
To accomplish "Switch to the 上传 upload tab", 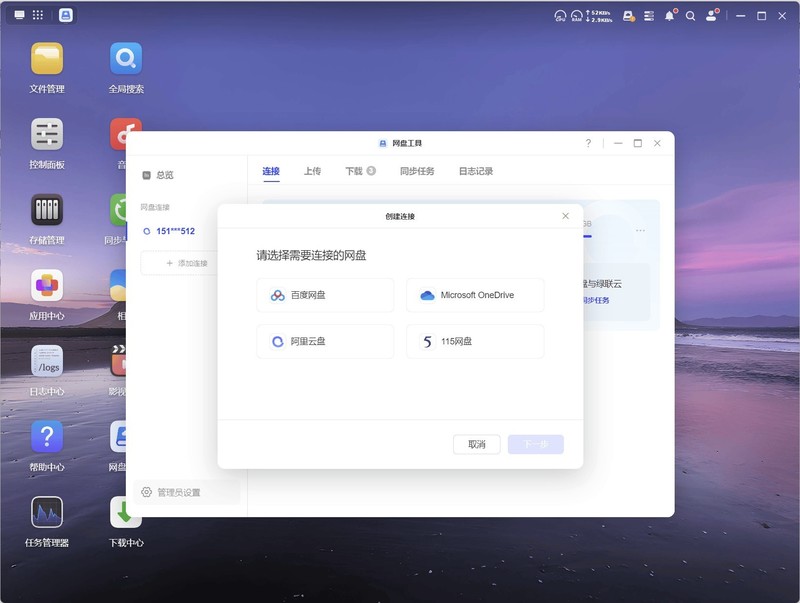I will [x=314, y=170].
